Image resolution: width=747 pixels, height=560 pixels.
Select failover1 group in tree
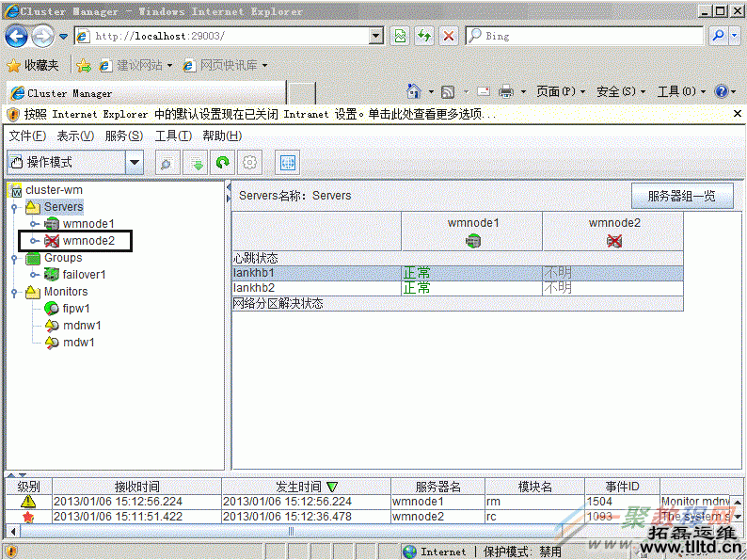(85, 275)
